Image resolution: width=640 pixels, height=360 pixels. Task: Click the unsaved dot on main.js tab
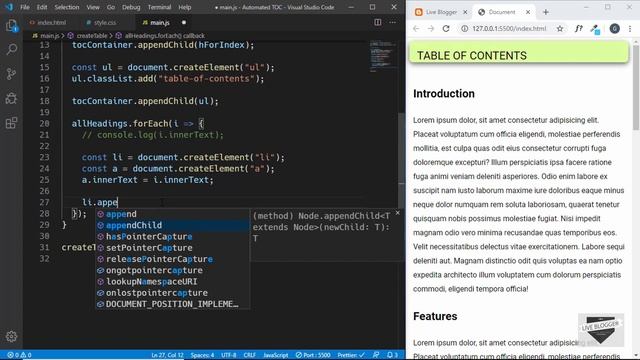[184, 22]
